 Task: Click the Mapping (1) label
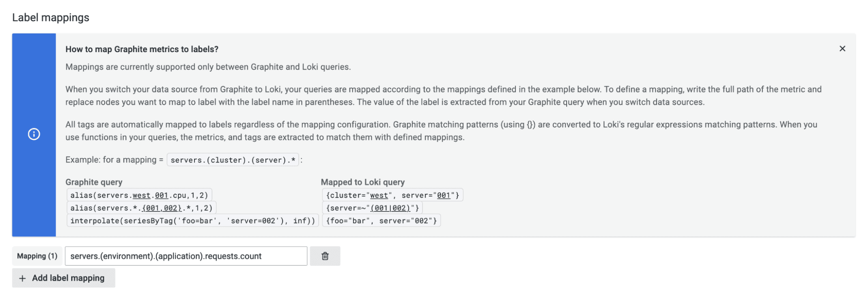coord(37,256)
